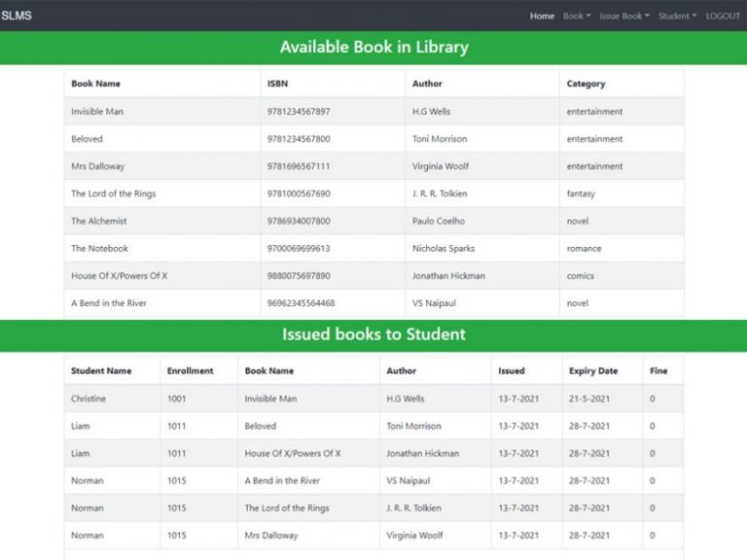
Task: Click the Fine column header
Action: point(658,370)
